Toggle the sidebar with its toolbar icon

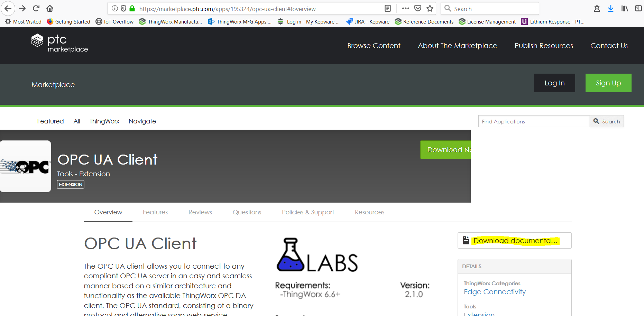coord(638,8)
